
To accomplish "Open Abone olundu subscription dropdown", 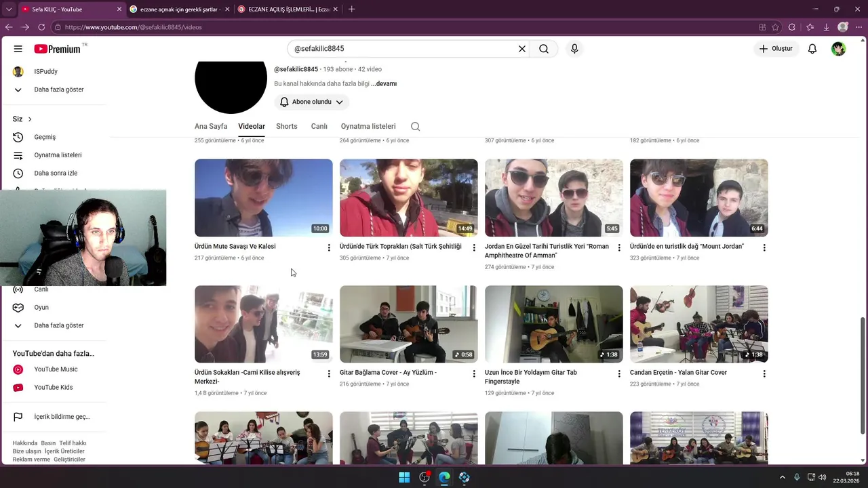I will (x=312, y=102).
